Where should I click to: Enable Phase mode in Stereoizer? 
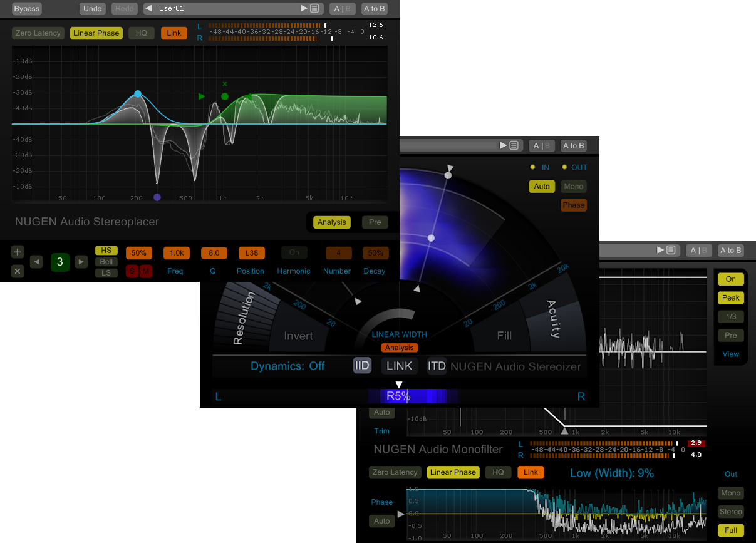[574, 205]
